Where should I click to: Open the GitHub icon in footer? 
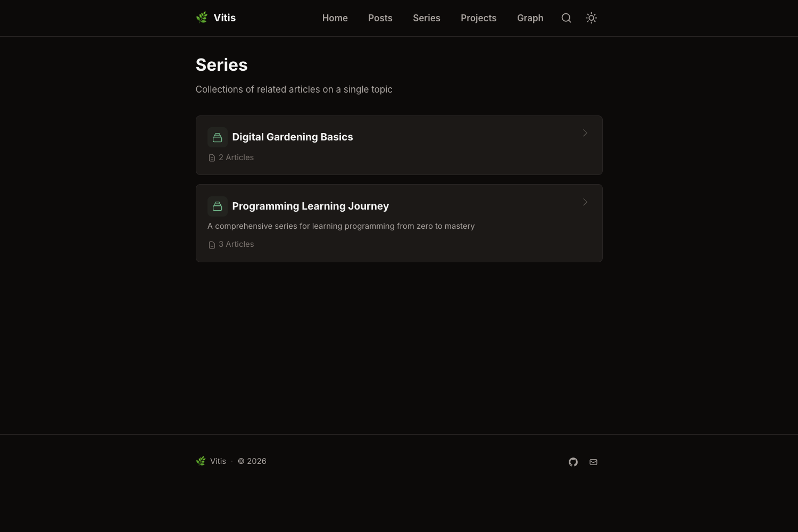tap(573, 462)
